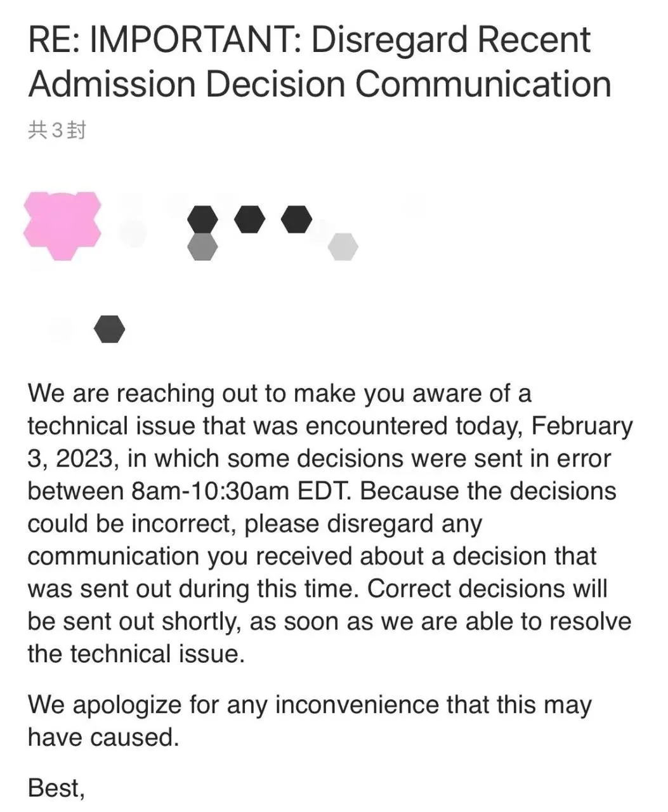Tap the medium-gray hexagon under the sender name
Image resolution: width=668 pixels, height=812 pixels.
pyautogui.click(x=203, y=246)
